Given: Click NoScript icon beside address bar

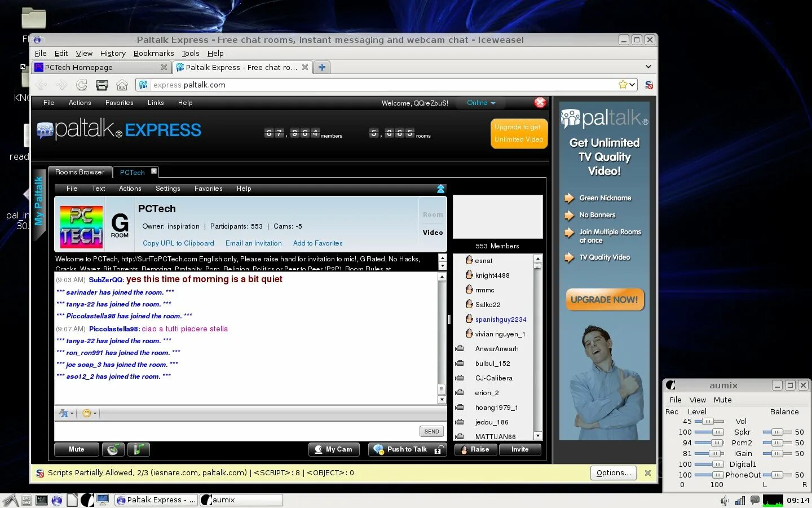Looking at the screenshot, I should [x=649, y=85].
